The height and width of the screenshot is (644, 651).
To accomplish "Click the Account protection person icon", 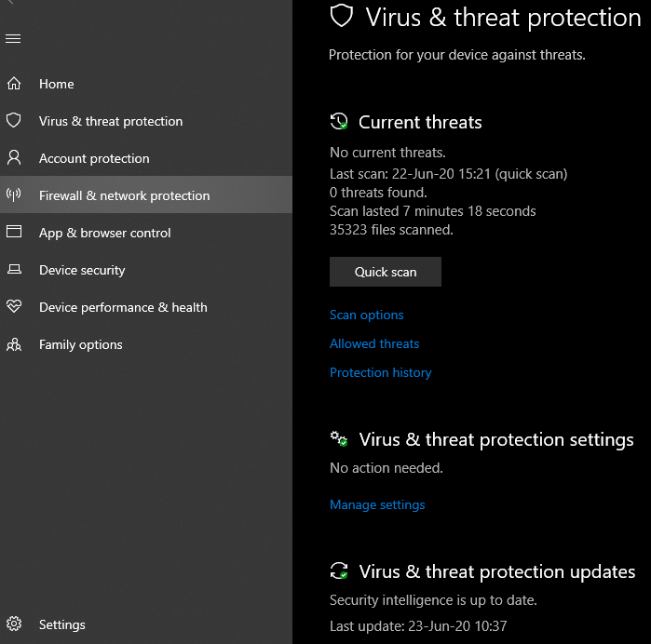I will [14, 158].
